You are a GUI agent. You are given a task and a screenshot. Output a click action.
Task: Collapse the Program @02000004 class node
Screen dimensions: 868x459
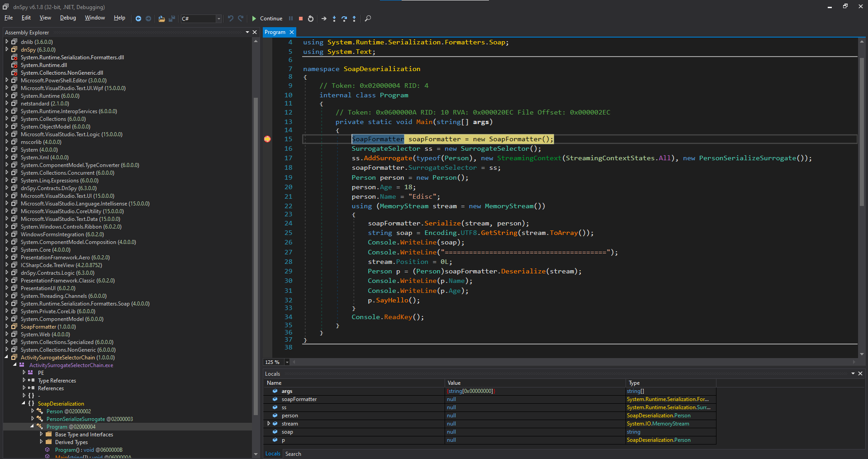coord(32,426)
